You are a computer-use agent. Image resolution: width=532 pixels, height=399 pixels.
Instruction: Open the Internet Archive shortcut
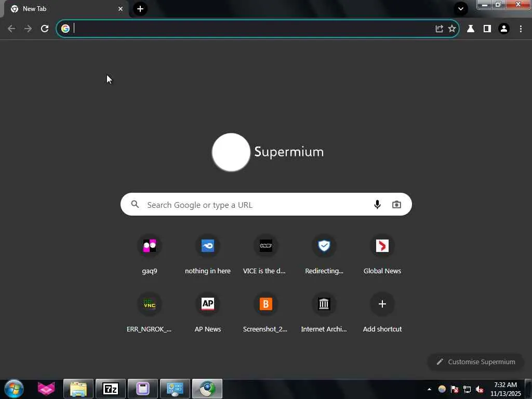(324, 312)
